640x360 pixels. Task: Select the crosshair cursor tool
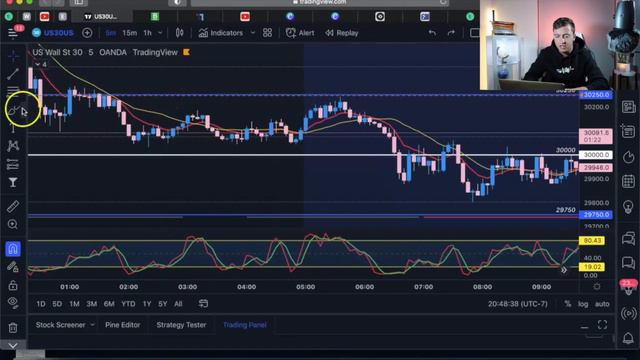(13, 56)
